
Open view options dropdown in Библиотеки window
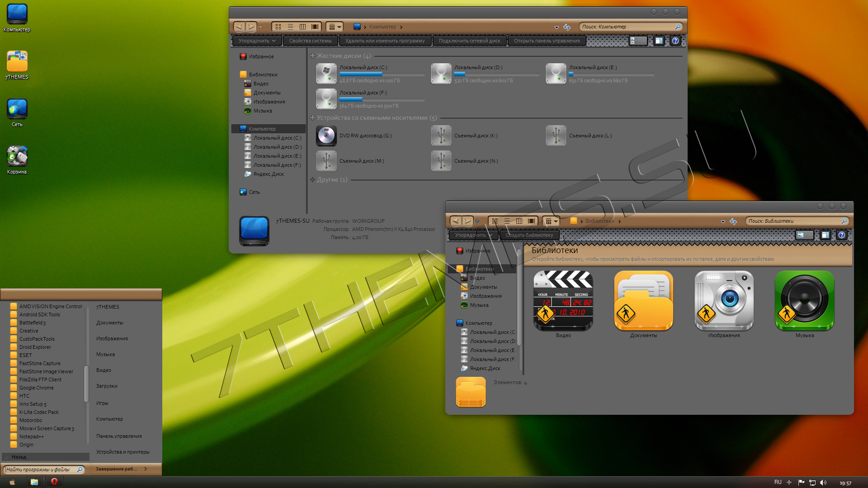point(551,221)
